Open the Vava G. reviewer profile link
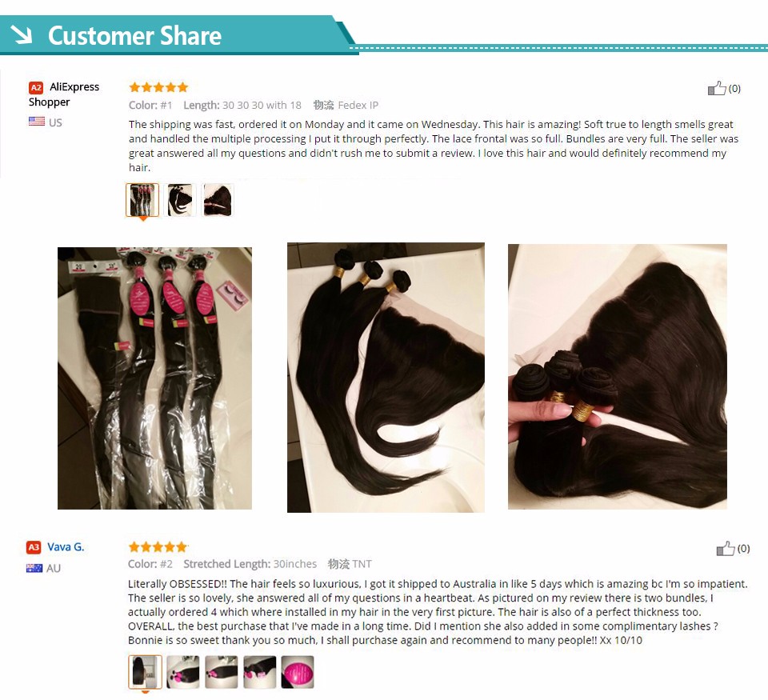 (x=66, y=546)
